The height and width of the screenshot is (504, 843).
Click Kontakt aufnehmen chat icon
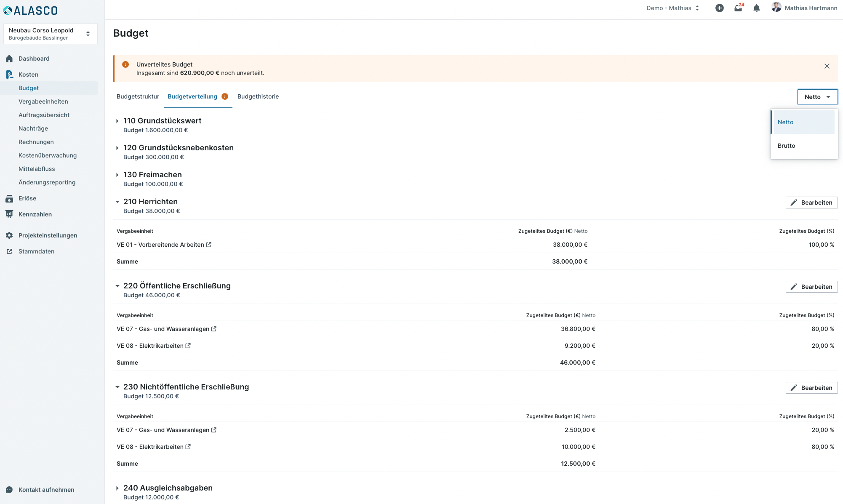click(x=9, y=490)
